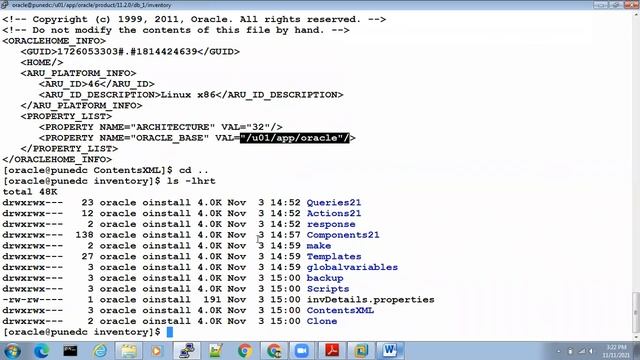Open the volume control in system tray
The image size is (640, 360).
(x=591, y=351)
